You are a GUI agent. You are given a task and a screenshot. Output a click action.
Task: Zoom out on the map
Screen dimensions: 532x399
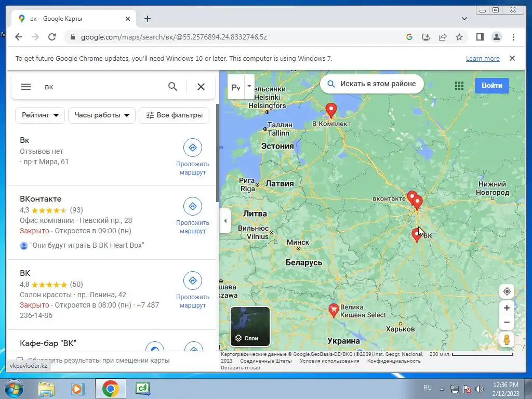click(x=507, y=322)
